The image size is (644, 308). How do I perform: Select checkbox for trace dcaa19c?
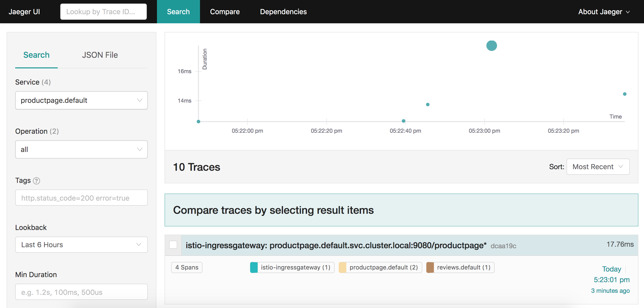[173, 245]
